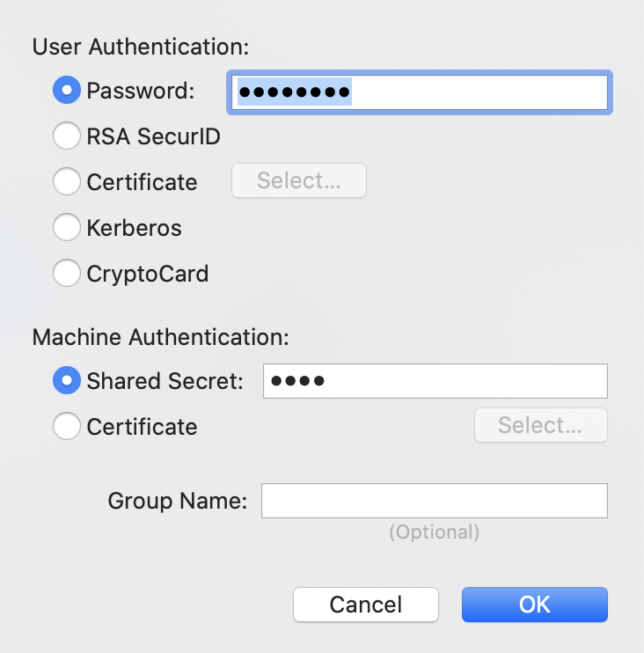Screen dimensions: 644x653
Task: Select Certificate under User Authentication
Action: point(67,182)
